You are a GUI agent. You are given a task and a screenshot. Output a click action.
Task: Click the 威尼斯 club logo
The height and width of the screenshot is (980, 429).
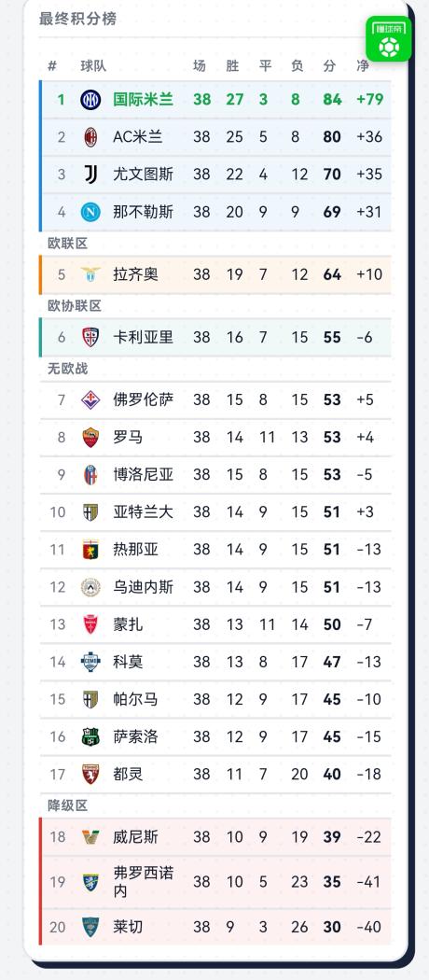point(90,837)
